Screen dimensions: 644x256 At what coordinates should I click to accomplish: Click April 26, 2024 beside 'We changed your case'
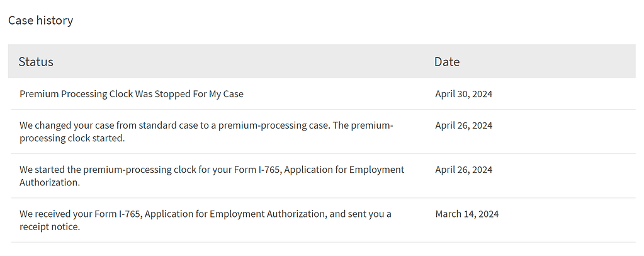tap(464, 125)
